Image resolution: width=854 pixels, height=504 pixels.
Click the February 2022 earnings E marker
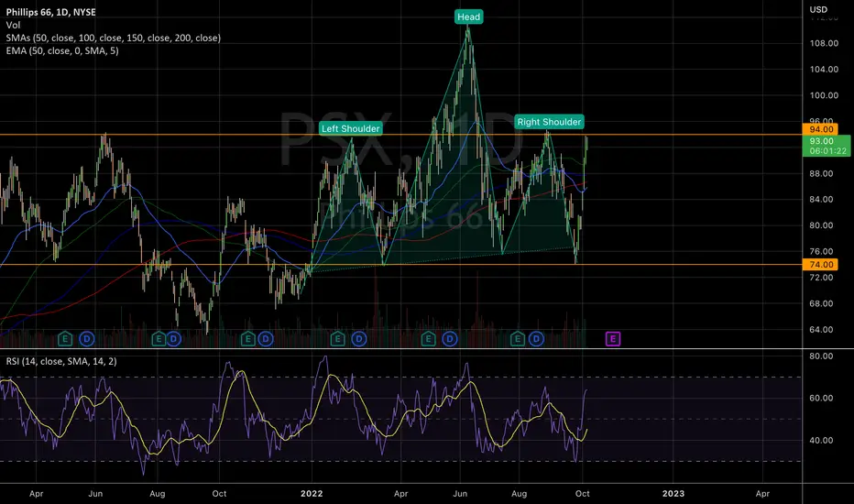click(338, 339)
